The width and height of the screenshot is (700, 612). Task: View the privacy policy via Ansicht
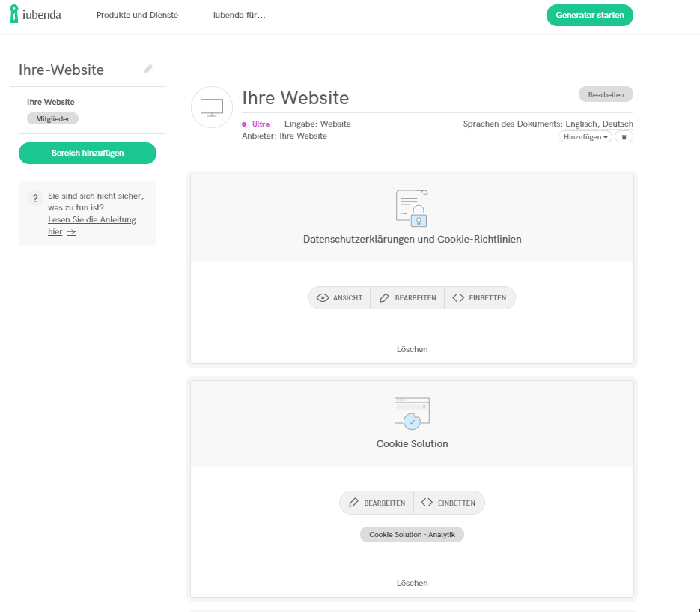[340, 298]
